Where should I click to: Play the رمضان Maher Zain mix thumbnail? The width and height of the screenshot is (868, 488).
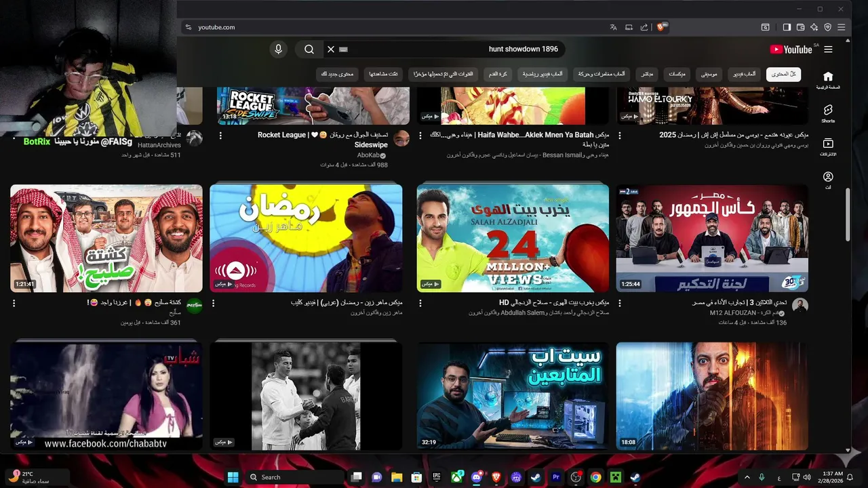click(x=306, y=238)
